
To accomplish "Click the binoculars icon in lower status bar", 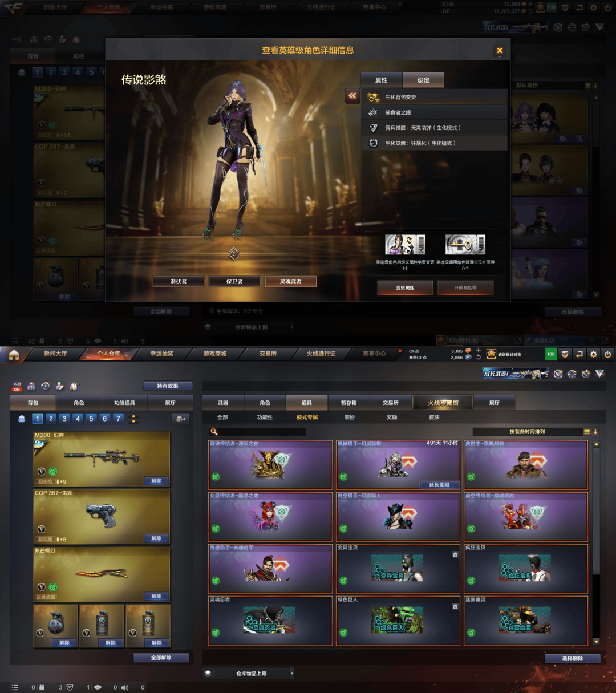I will 42,687.
